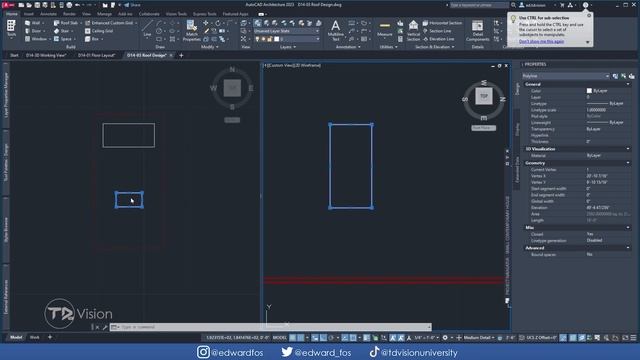The width and height of the screenshot is (640, 360).
Task: Switch to the Start tab
Action: pos(14,55)
